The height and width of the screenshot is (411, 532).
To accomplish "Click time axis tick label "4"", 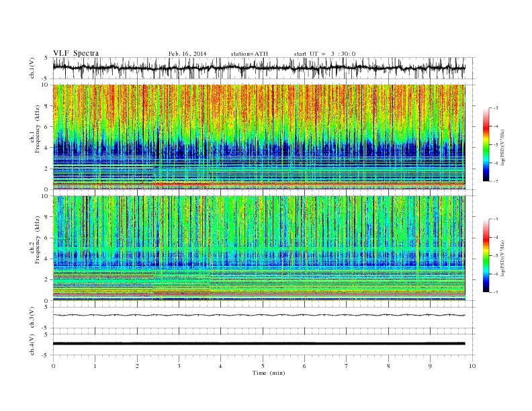I will [220, 366].
